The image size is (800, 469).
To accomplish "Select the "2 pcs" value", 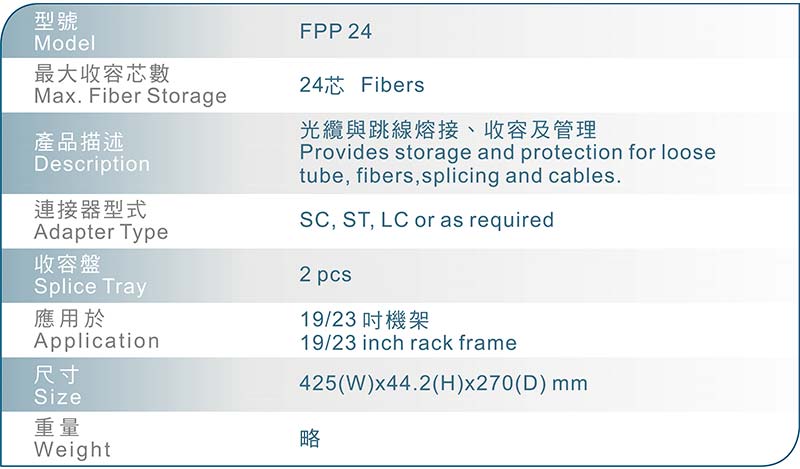I will [325, 274].
